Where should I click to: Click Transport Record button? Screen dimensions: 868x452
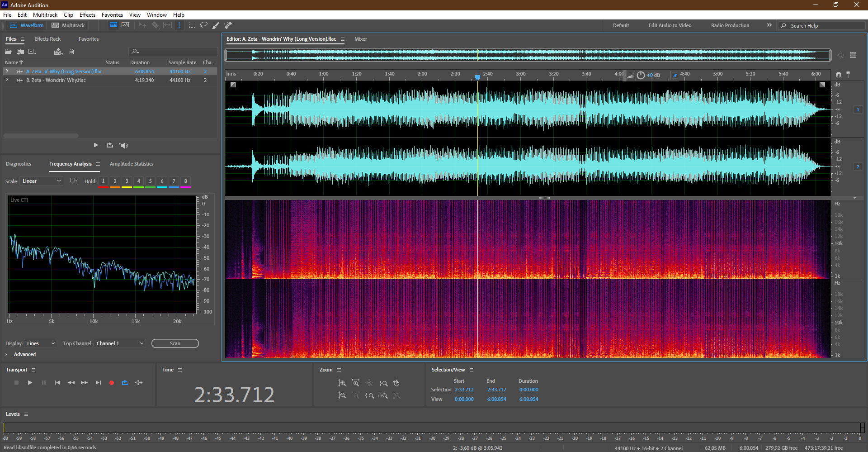click(x=112, y=383)
